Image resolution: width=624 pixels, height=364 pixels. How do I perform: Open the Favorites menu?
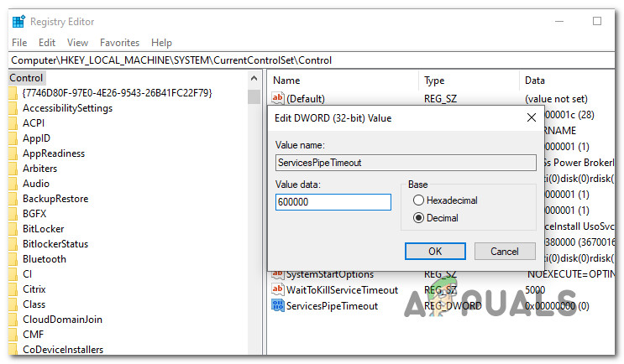coord(119,43)
